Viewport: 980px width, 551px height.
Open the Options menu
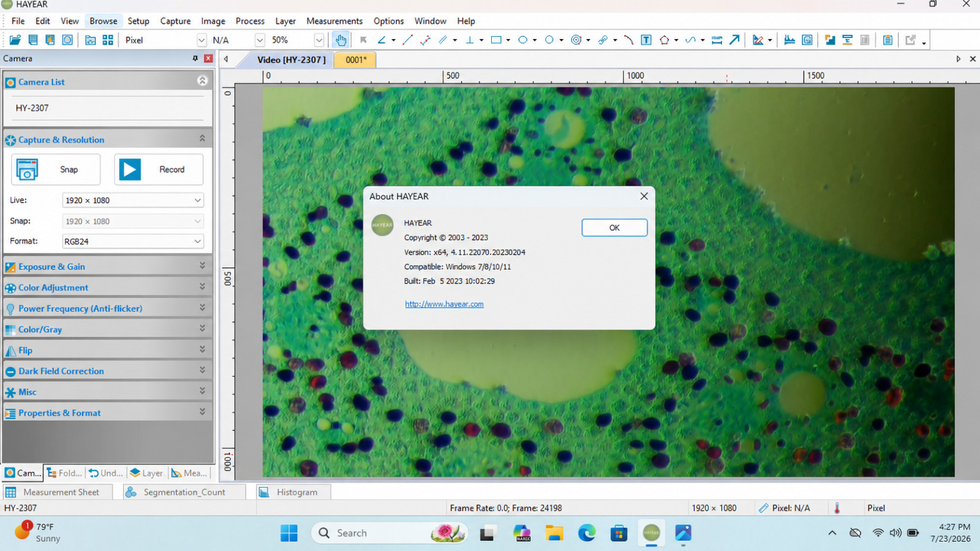click(388, 21)
